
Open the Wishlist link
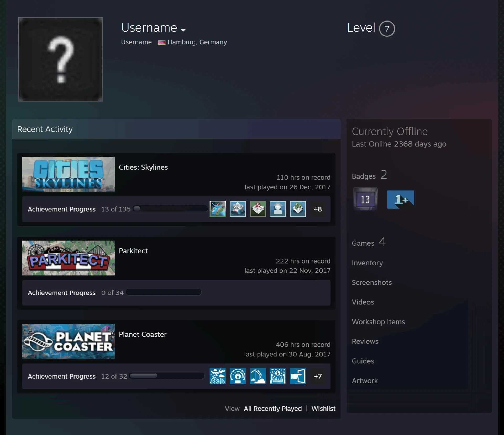pyautogui.click(x=323, y=409)
